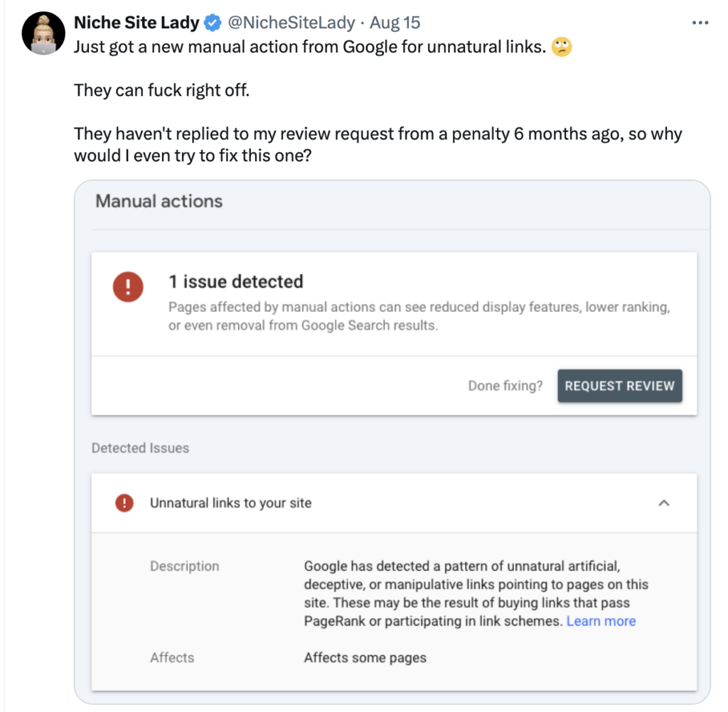The image size is (728, 712).
Task: Click the rolling eyes emoji in tweet
Action: click(x=562, y=48)
